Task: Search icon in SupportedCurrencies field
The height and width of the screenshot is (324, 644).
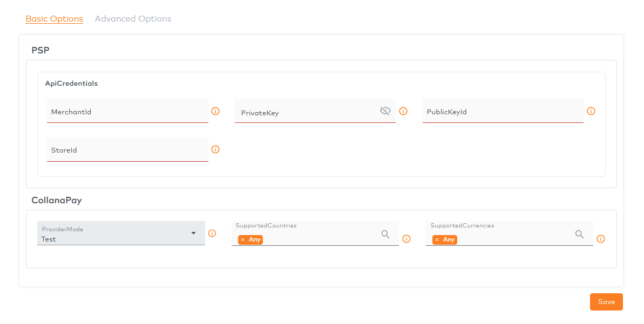Action: tap(580, 234)
